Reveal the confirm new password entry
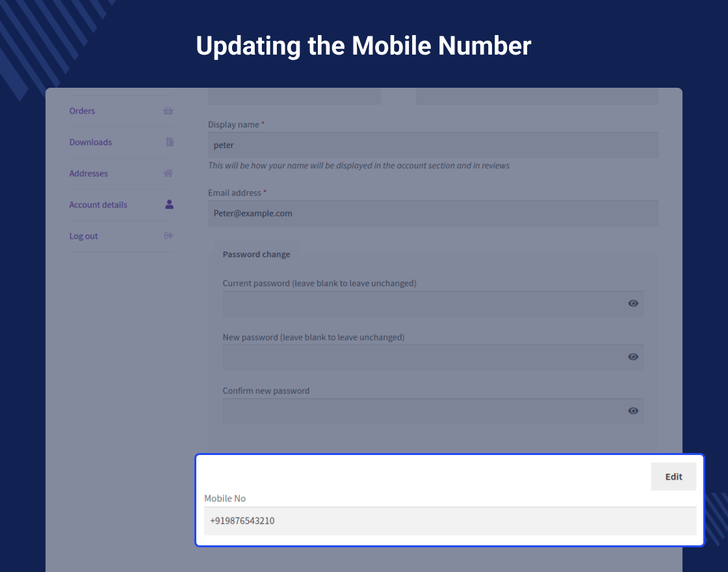The image size is (728, 572). click(632, 411)
